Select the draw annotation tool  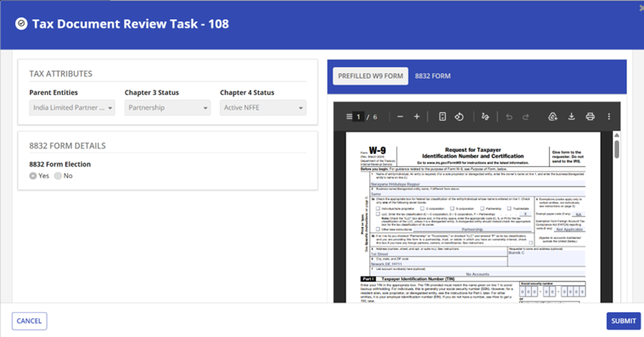pyautogui.click(x=485, y=117)
